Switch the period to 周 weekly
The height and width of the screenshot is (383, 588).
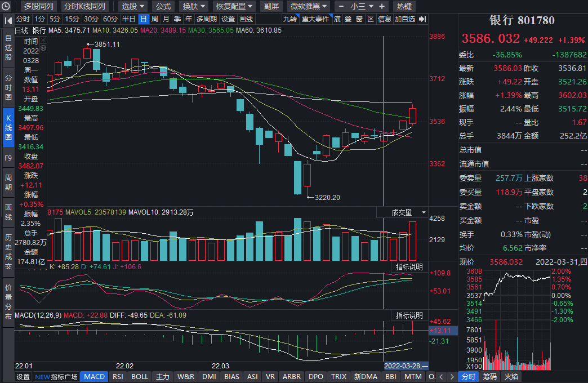155,19
